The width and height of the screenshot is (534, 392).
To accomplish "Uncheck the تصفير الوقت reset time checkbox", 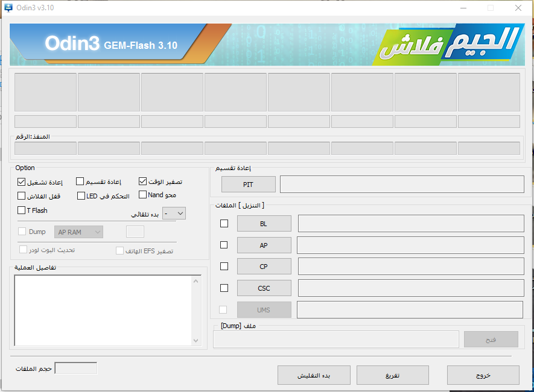I will tap(142, 182).
